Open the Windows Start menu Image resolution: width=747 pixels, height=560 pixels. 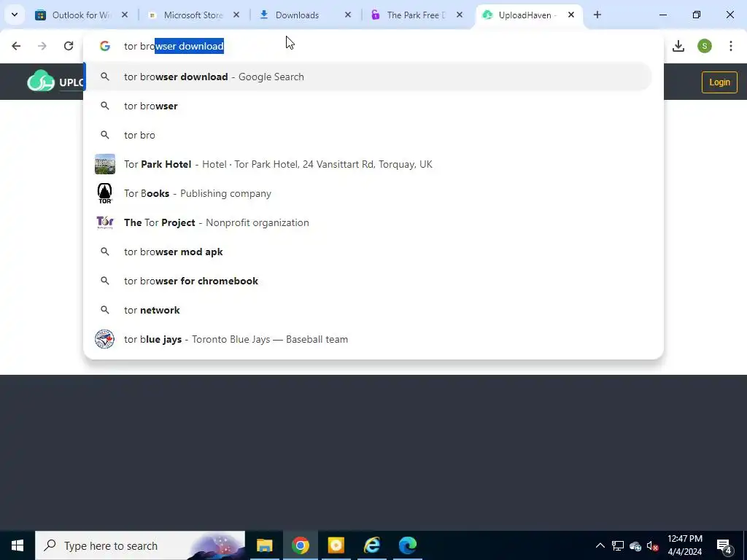click(18, 545)
